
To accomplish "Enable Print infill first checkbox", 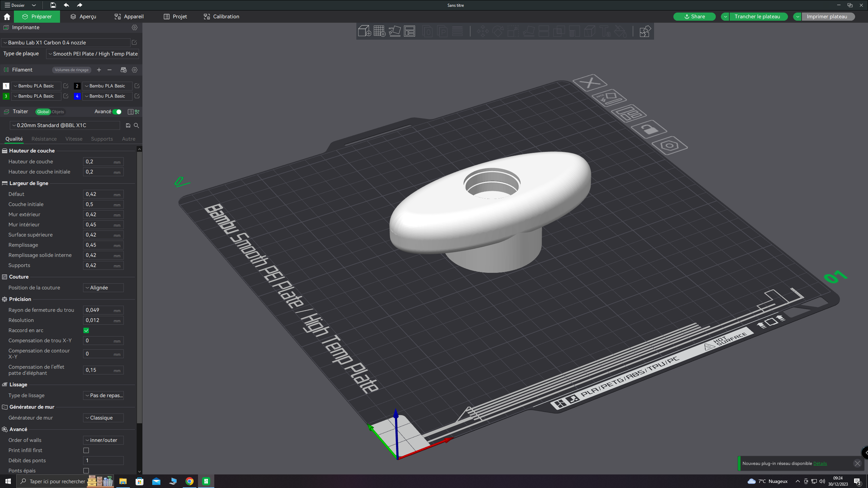I will pos(86,450).
